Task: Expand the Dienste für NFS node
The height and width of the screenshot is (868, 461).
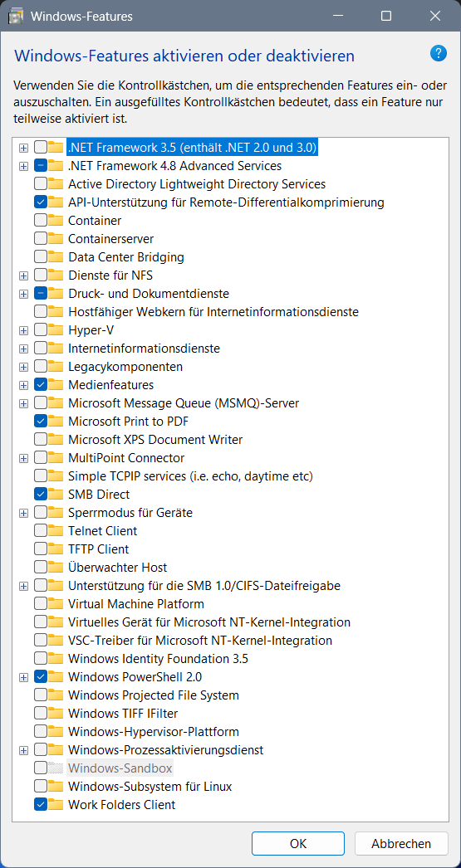Action: tap(23, 276)
